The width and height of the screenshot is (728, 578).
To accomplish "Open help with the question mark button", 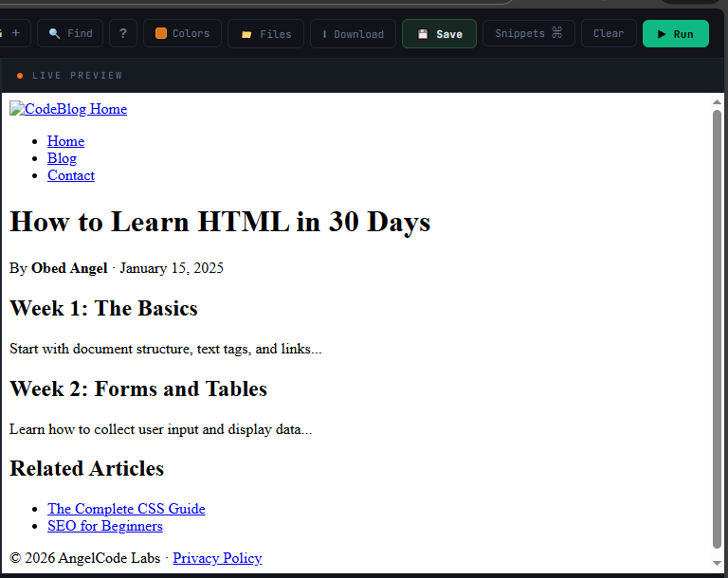I will point(123,33).
